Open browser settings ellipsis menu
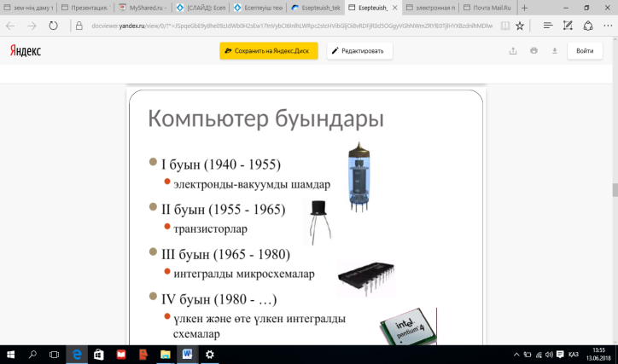The height and width of the screenshot is (364, 618). click(608, 26)
